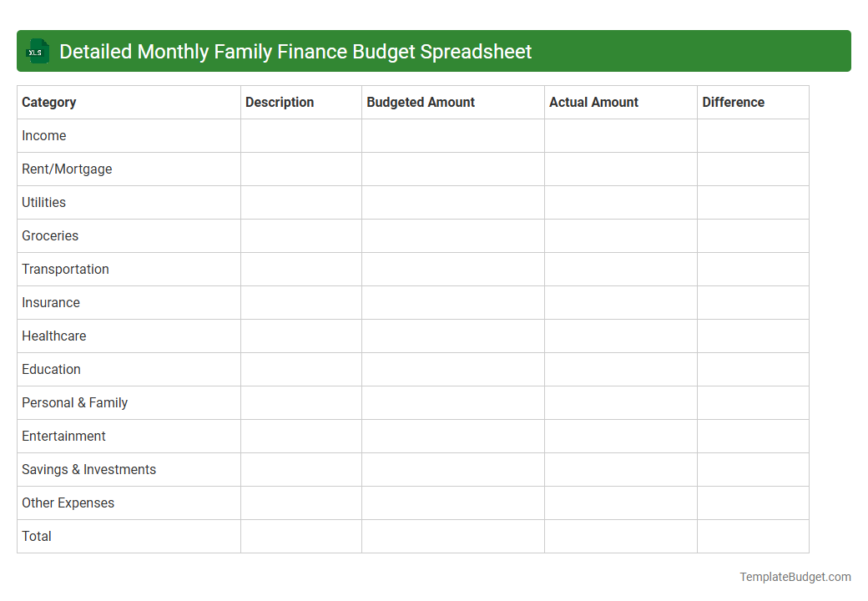
Task: Click the Education category label
Action: coord(51,369)
